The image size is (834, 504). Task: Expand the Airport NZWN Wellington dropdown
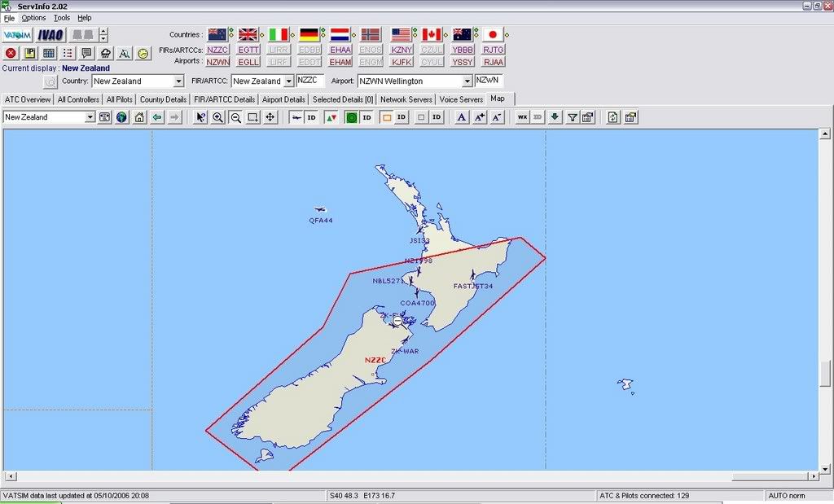click(467, 81)
